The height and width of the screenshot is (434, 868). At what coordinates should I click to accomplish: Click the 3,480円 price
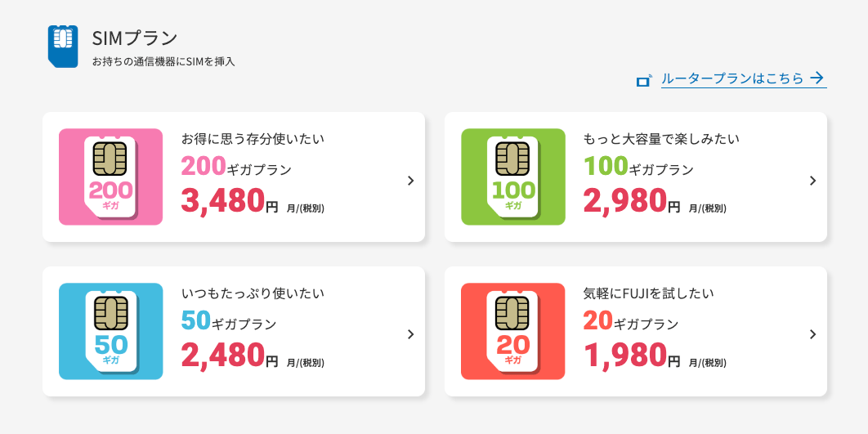(x=230, y=201)
